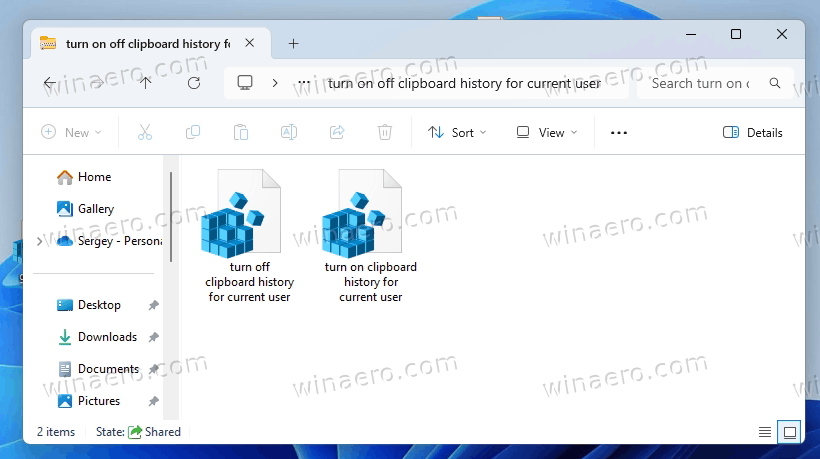
Task: Close the File Explorer window
Action: coord(782,35)
